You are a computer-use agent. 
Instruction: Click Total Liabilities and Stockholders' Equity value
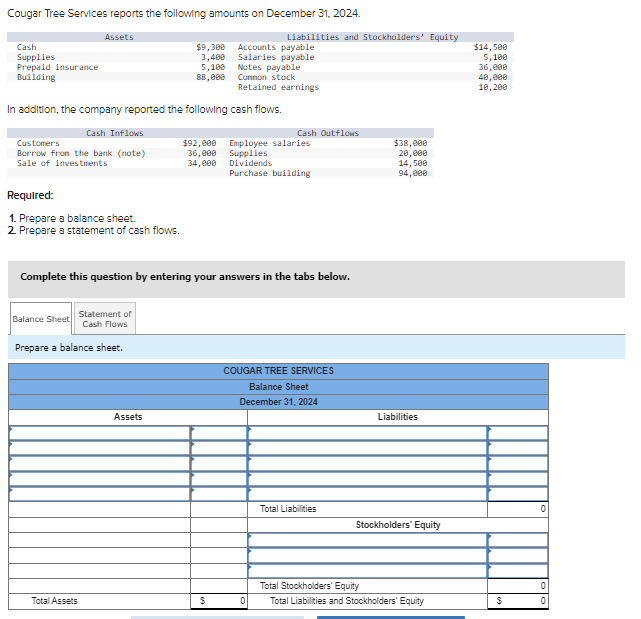click(x=518, y=601)
